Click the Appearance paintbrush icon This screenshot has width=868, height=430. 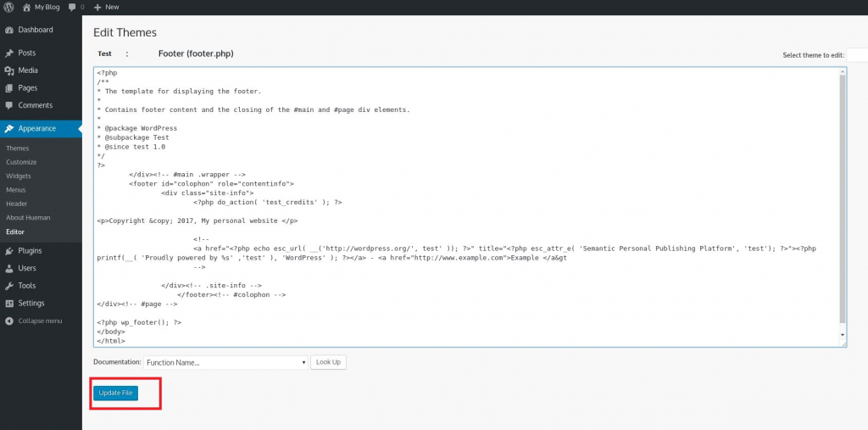8,129
